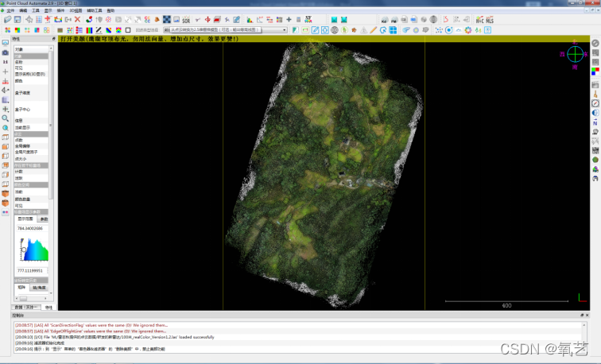Screen dimensions: 601x364
Task: Open file with the folder icon
Action: (8, 20)
